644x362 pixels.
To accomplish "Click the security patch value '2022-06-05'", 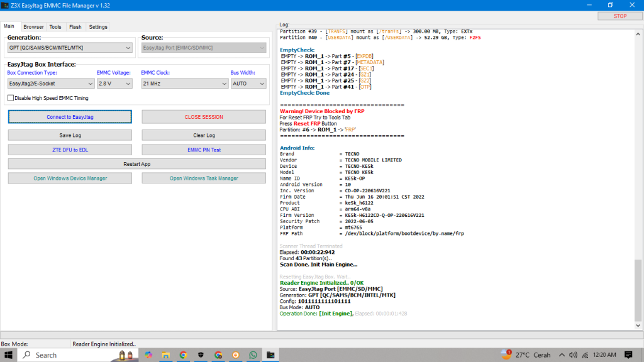I will (x=359, y=221).
